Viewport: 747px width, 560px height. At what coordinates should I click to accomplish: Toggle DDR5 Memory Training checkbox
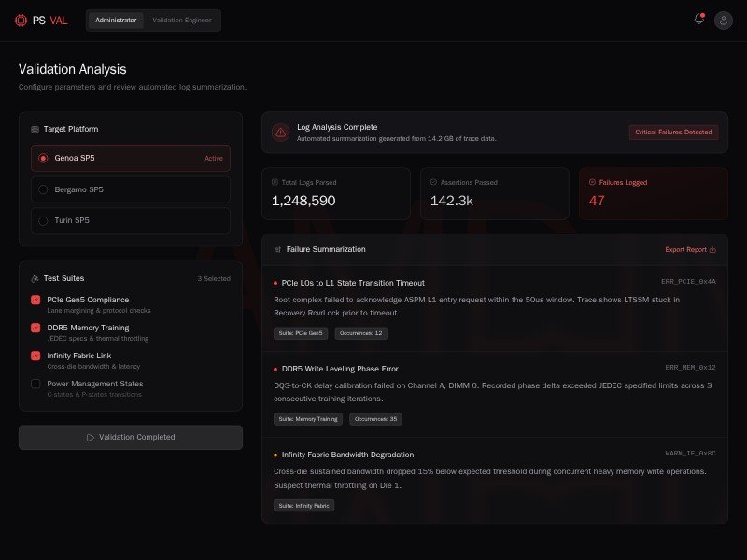[x=35, y=328]
